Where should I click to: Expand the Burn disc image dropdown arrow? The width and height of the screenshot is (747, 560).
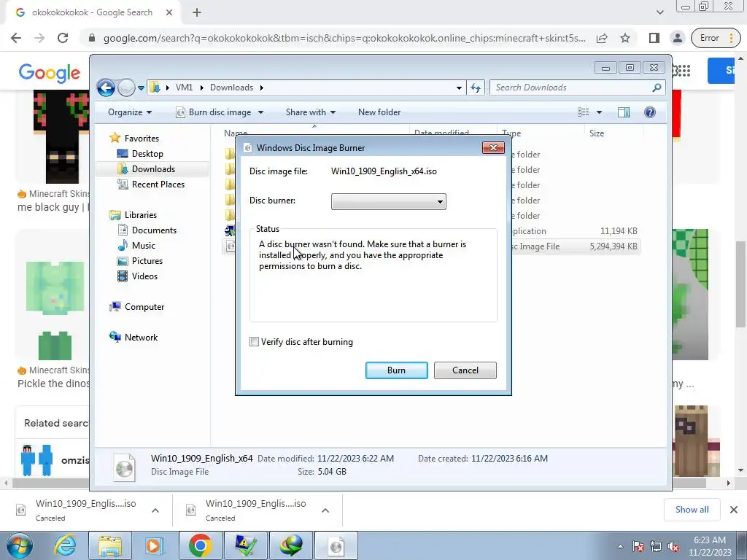point(260,112)
